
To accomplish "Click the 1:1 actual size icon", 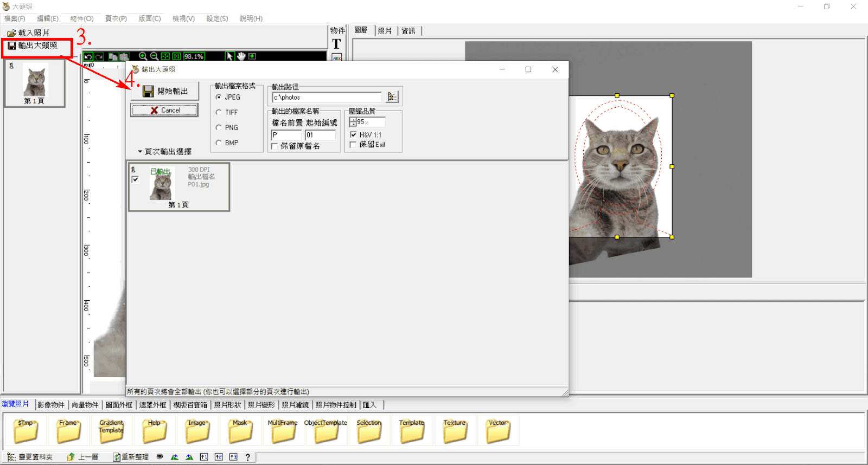I will 177,56.
